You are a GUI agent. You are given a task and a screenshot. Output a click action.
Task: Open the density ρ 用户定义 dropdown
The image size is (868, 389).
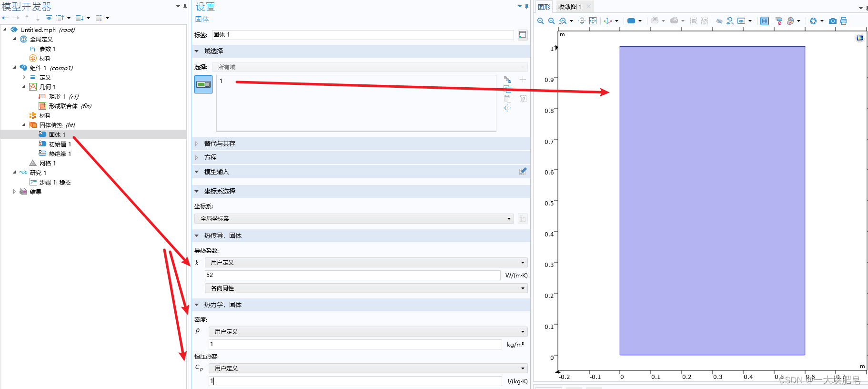(368, 332)
